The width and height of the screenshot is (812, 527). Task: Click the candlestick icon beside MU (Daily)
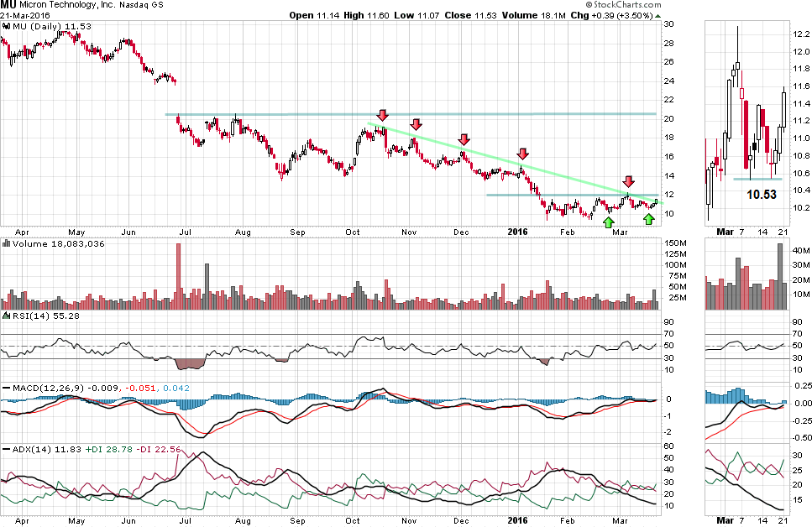click(x=6, y=26)
